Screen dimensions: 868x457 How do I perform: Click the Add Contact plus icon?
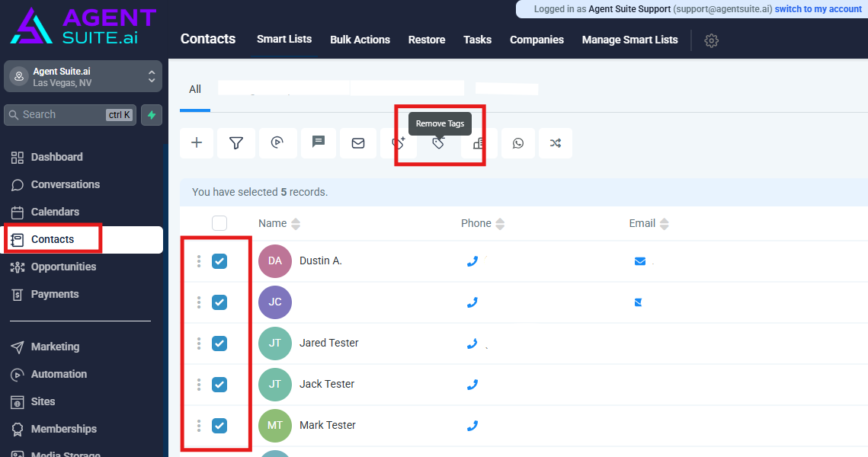pos(197,143)
